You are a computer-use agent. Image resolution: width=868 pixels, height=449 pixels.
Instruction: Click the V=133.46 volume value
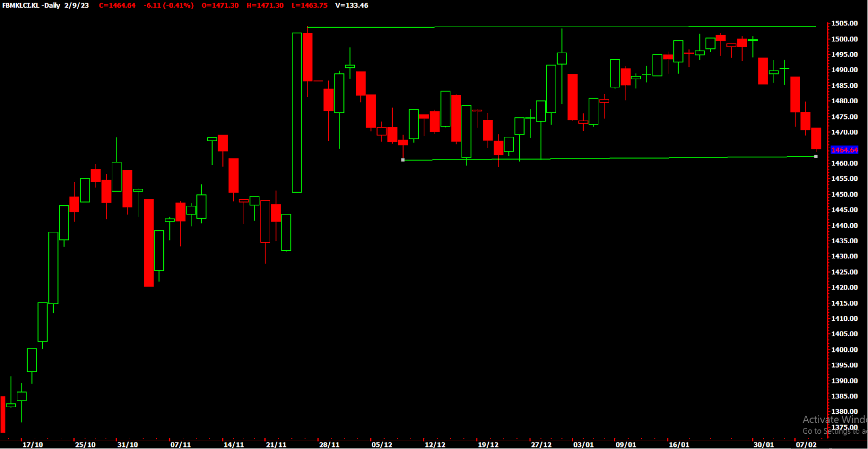[x=352, y=5]
